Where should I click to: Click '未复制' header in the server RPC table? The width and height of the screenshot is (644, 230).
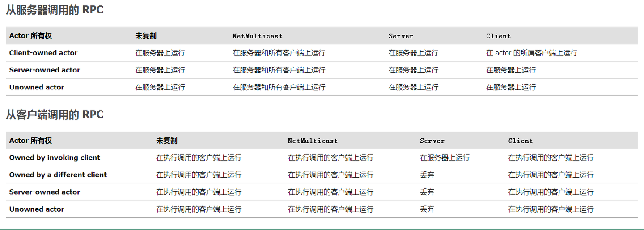pos(146,36)
